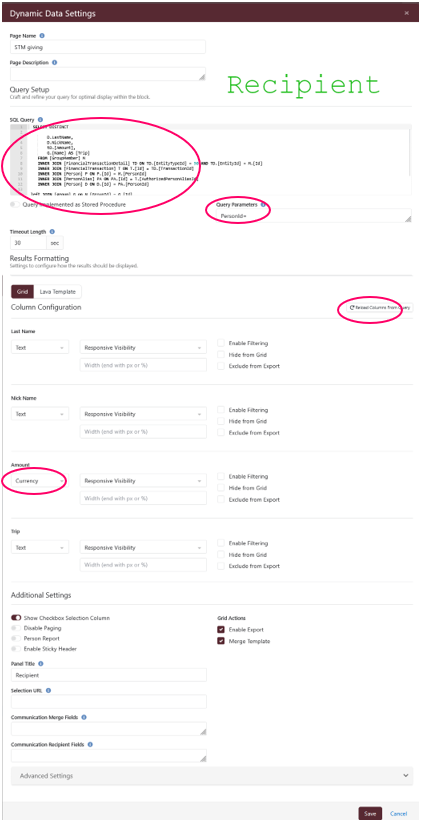
Task: Click the Communication Merge Fields info icon
Action: [84, 718]
